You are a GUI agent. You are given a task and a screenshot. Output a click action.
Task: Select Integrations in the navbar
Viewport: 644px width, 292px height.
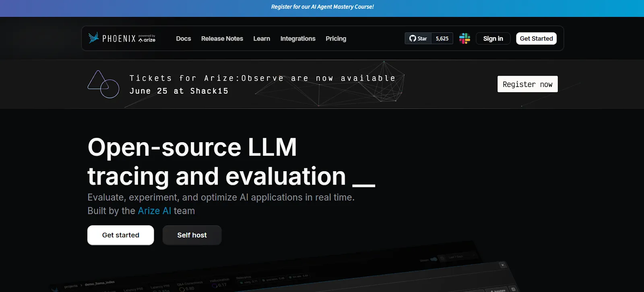coord(298,39)
